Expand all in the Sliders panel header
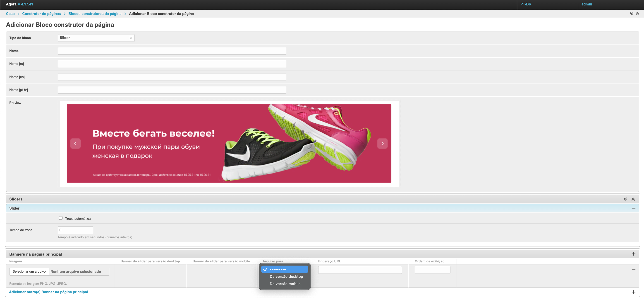644x298 pixels. tap(625, 199)
